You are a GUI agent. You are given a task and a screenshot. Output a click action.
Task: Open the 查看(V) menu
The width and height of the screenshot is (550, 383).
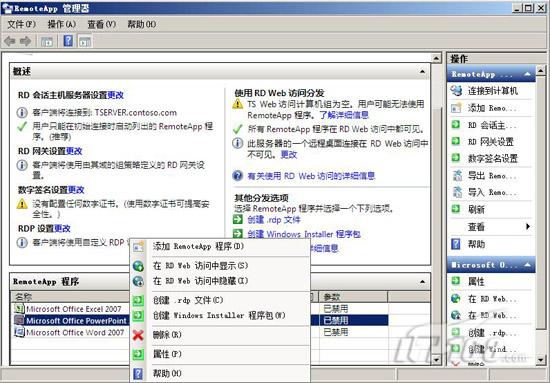pyautogui.click(x=102, y=24)
